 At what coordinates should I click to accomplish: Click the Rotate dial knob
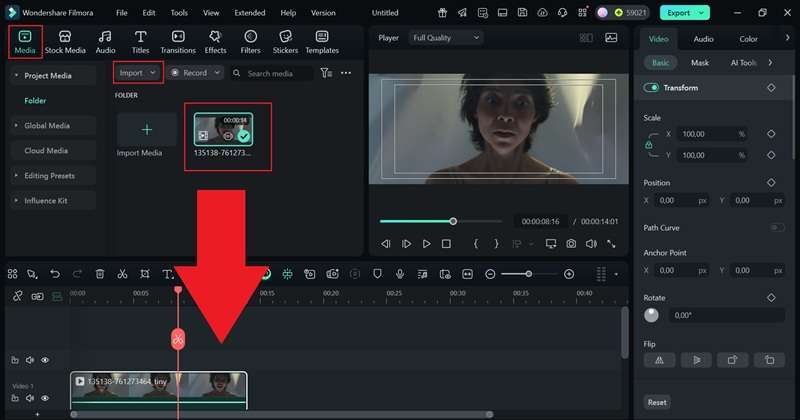(651, 315)
